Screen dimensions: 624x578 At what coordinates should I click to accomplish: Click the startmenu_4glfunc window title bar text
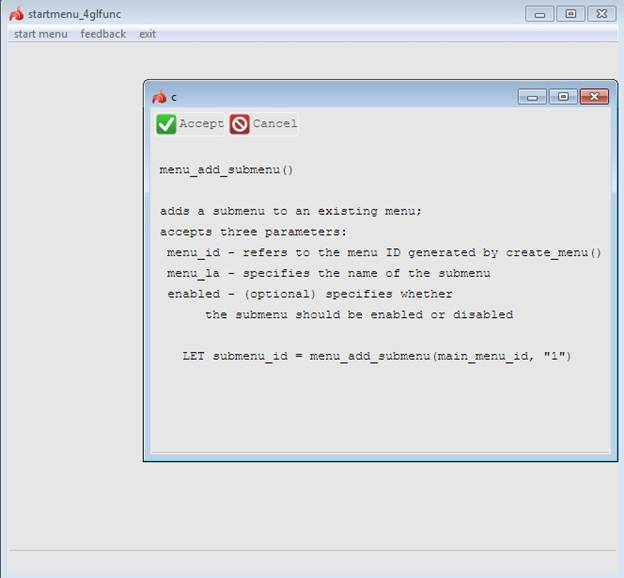click(x=75, y=14)
